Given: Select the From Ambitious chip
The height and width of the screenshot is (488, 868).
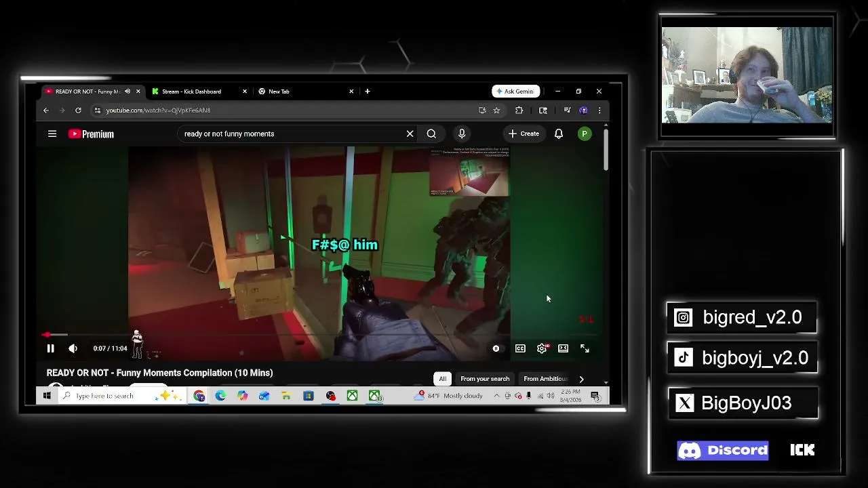Looking at the screenshot, I should pos(546,379).
